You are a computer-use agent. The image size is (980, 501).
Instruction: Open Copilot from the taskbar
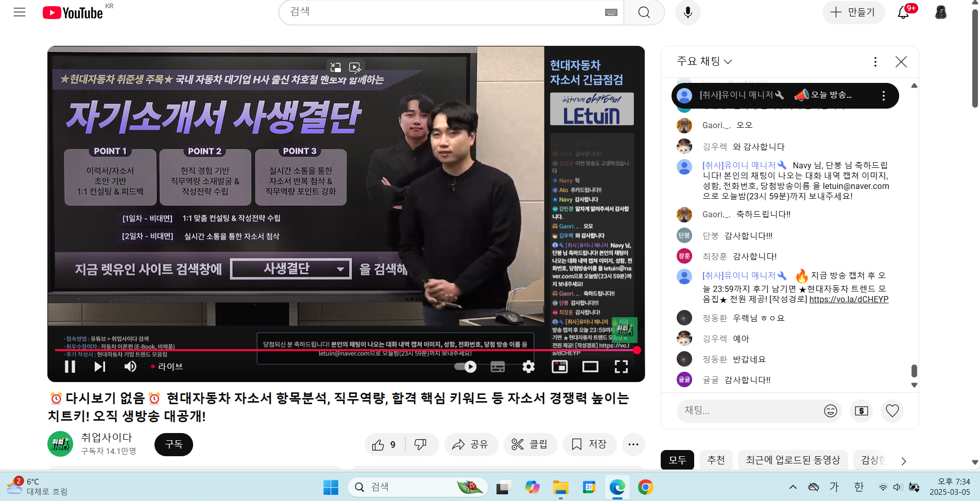click(532, 487)
